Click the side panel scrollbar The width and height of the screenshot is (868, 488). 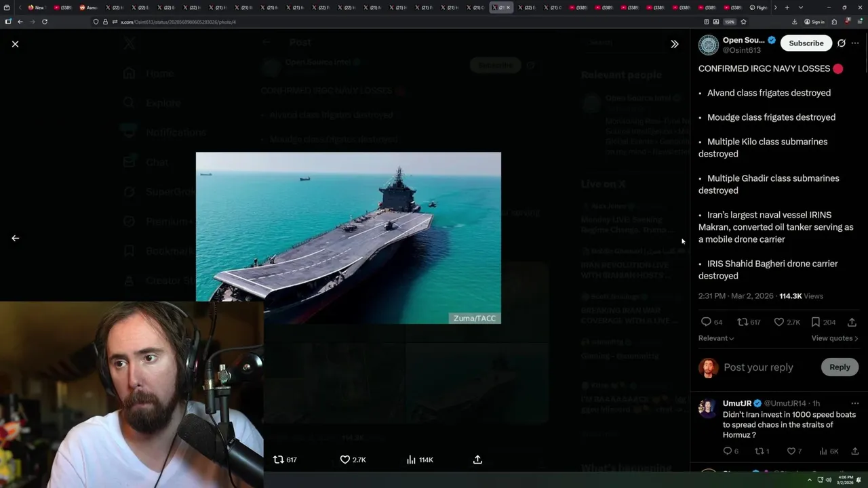coord(865,53)
